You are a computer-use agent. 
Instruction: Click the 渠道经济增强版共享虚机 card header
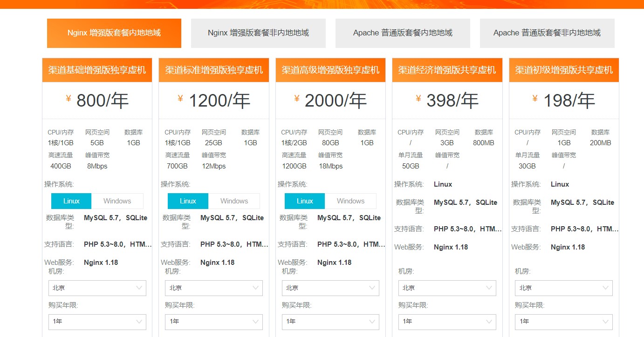[447, 70]
